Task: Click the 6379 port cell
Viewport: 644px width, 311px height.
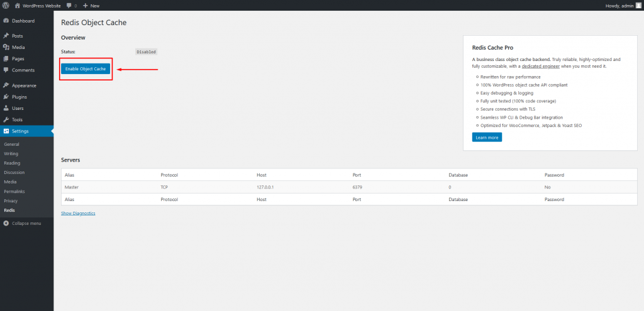Action: [357, 187]
